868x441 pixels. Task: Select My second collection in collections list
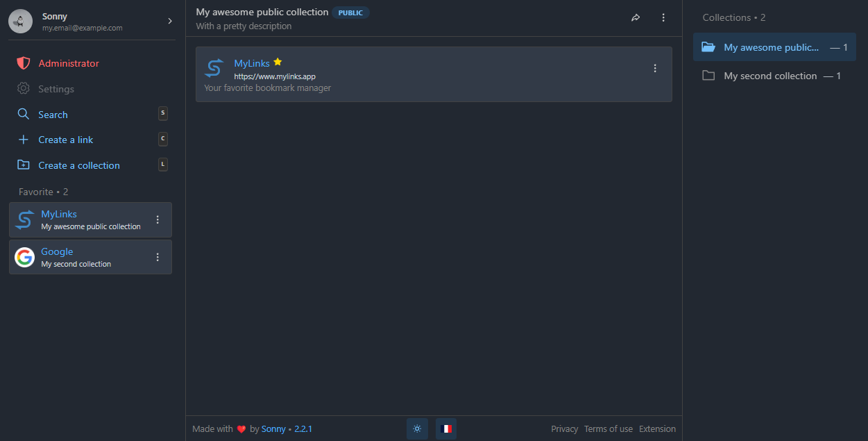[770, 76]
